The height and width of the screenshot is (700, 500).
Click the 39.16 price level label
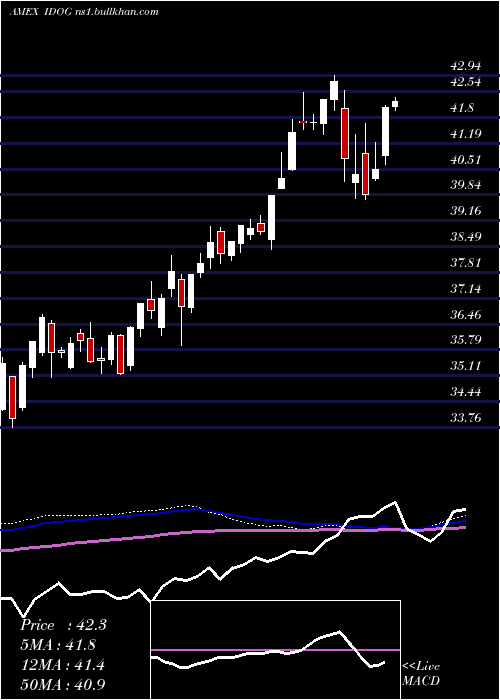pyautogui.click(x=466, y=211)
